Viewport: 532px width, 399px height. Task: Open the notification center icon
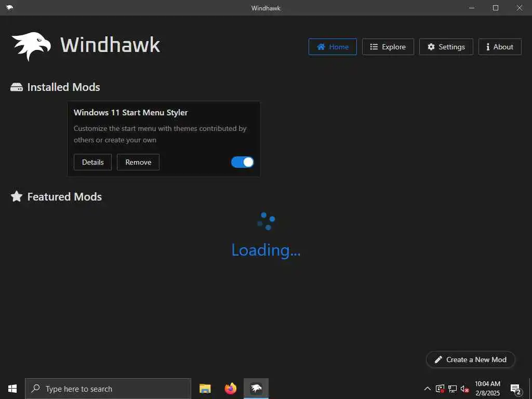point(515,389)
